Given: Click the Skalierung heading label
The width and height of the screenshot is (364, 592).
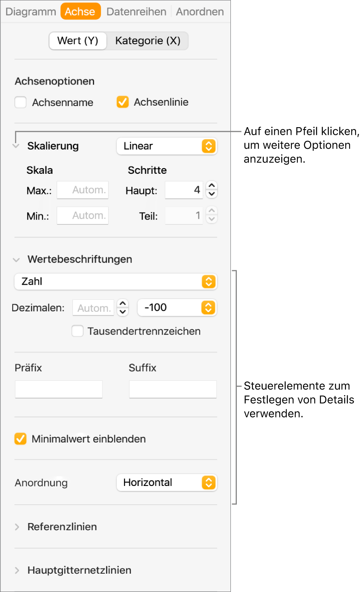Looking at the screenshot, I should [53, 146].
